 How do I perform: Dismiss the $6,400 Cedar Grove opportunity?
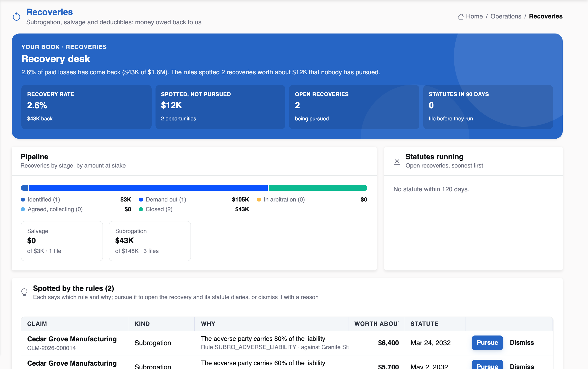[522, 343]
